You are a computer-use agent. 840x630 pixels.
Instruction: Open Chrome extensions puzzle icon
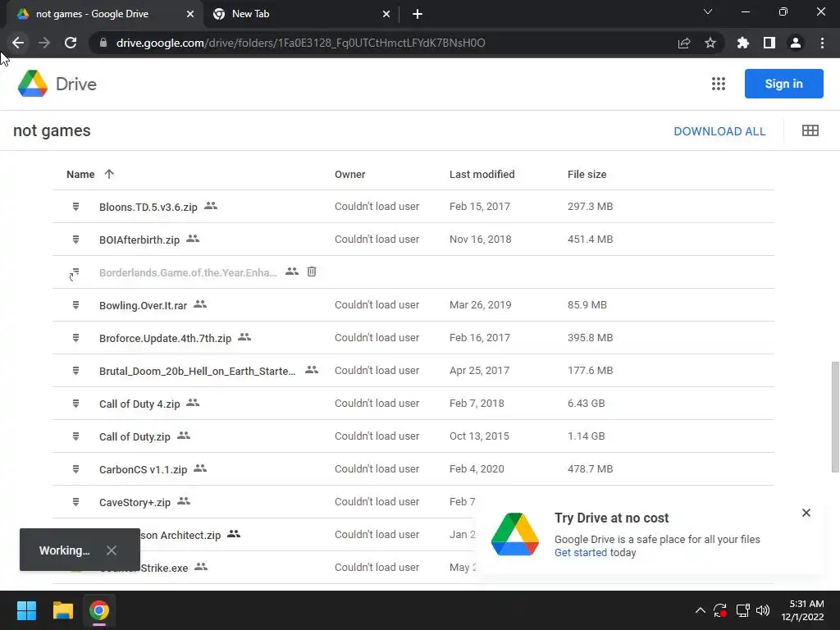click(x=743, y=43)
